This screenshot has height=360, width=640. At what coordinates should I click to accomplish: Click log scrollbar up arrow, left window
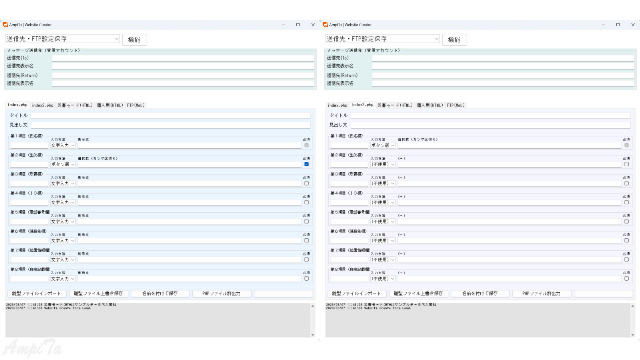313,306
